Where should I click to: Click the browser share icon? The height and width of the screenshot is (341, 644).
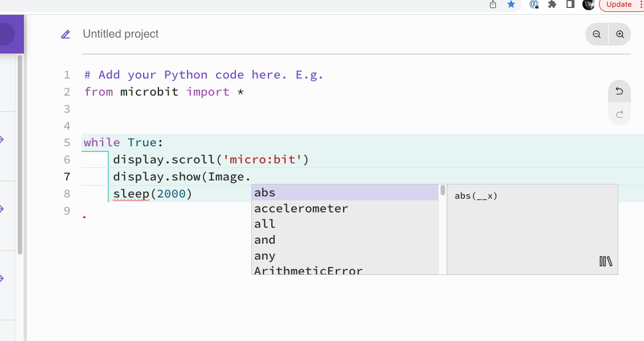(492, 5)
